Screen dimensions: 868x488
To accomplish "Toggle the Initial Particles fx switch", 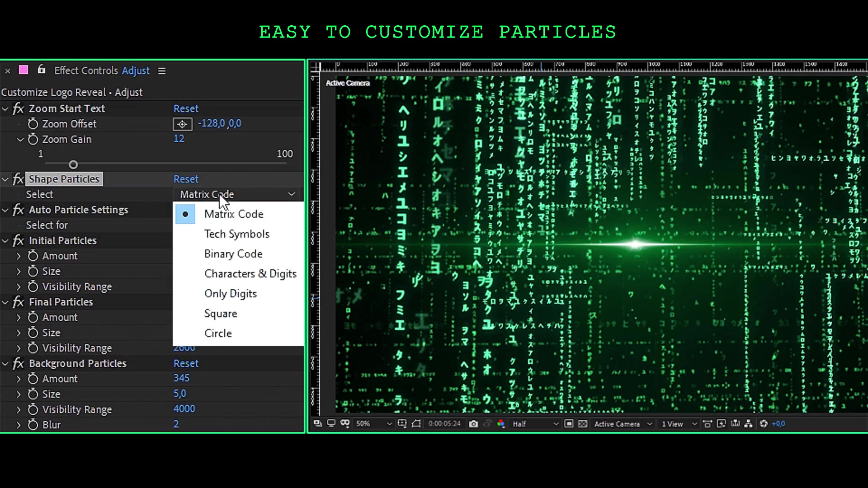I will point(19,240).
